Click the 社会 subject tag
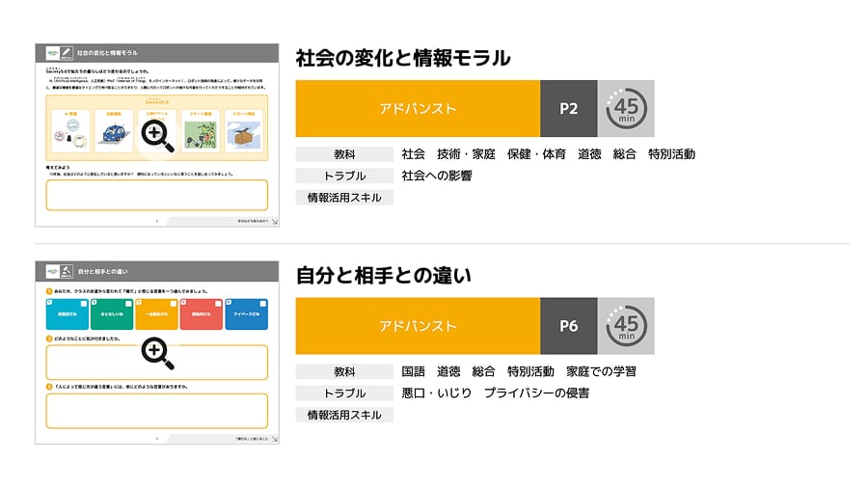868x488 pixels. click(413, 153)
